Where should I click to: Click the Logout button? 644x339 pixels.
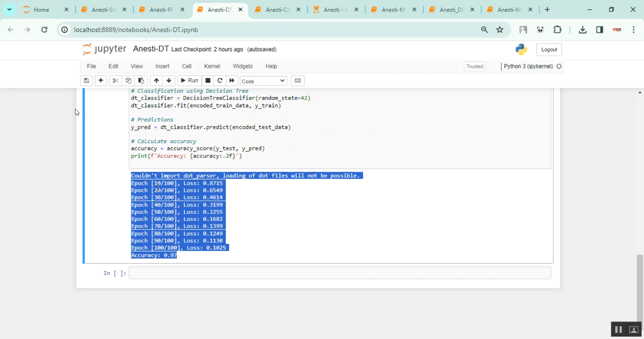tap(549, 49)
